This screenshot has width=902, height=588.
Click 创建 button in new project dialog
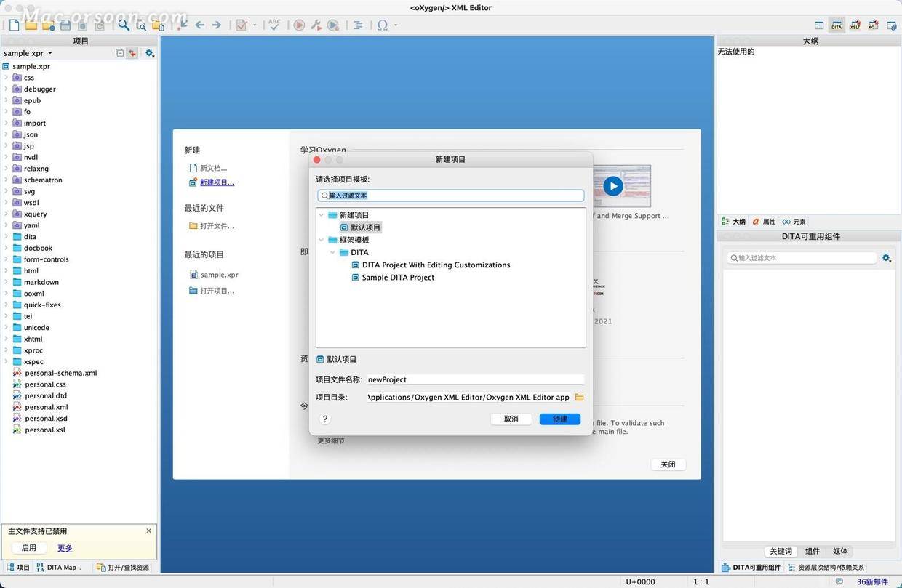click(x=560, y=419)
